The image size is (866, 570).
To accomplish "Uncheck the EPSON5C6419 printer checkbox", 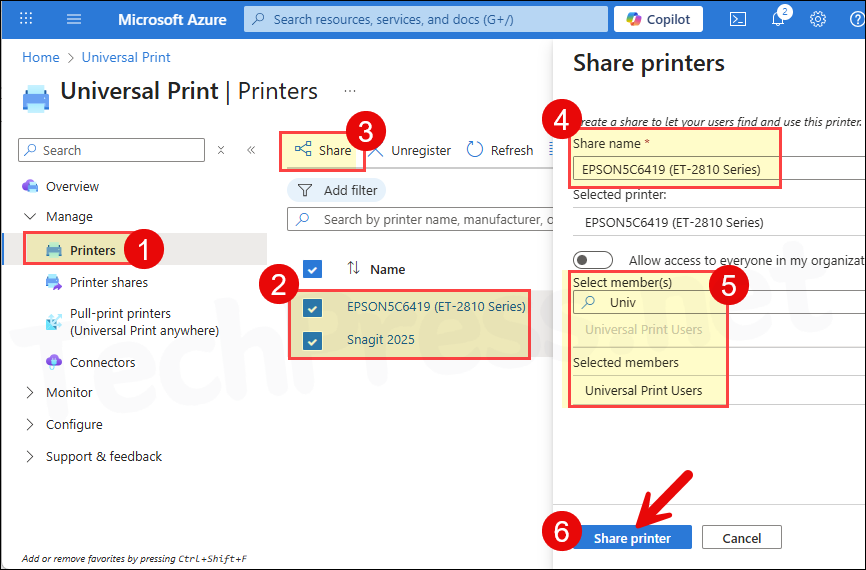I will (x=313, y=308).
